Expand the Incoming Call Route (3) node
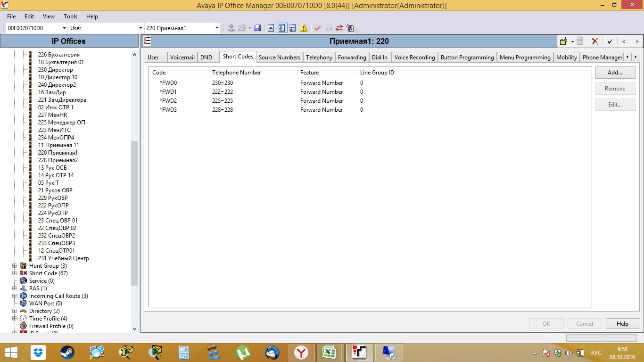The width and height of the screenshot is (644, 362). coord(14,296)
